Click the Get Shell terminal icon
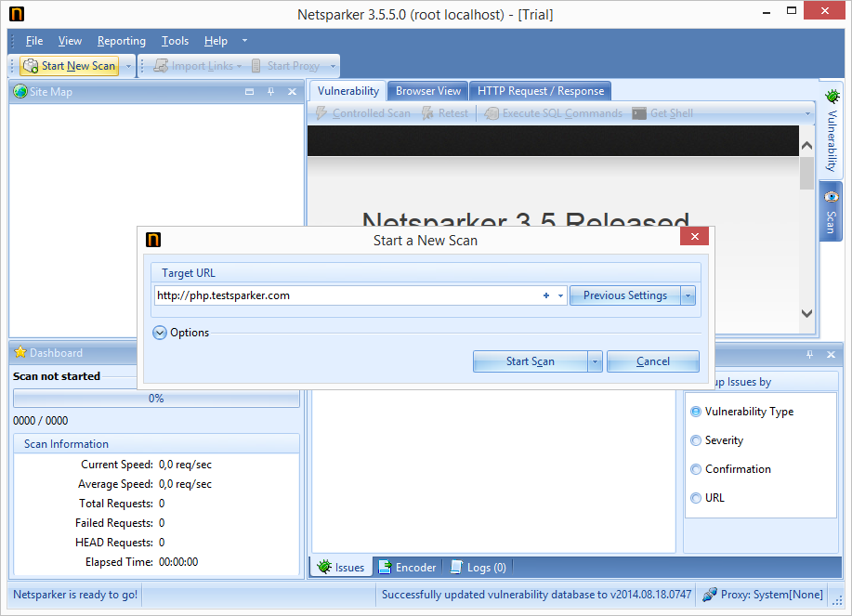Screen dimensions: 852x616 [639, 113]
